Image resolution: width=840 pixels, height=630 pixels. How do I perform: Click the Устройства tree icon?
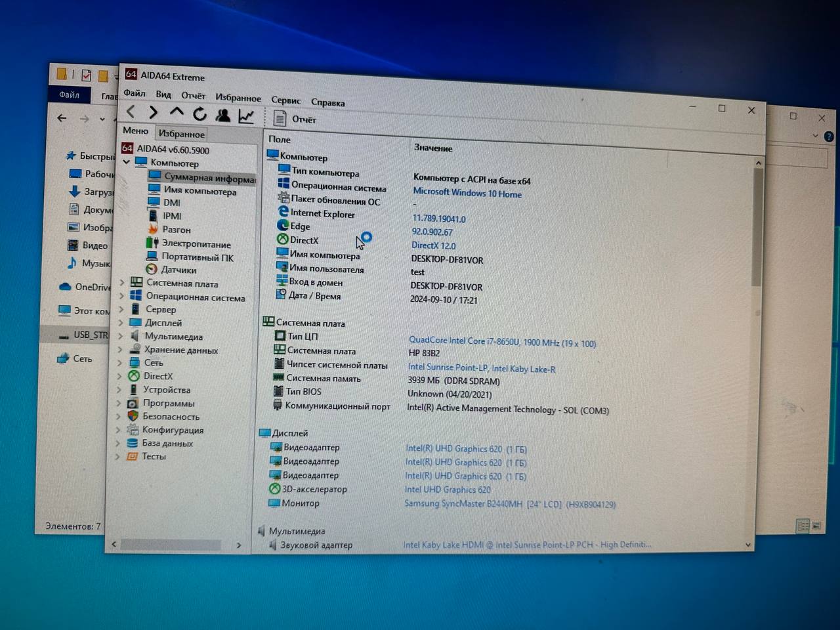pyautogui.click(x=133, y=389)
